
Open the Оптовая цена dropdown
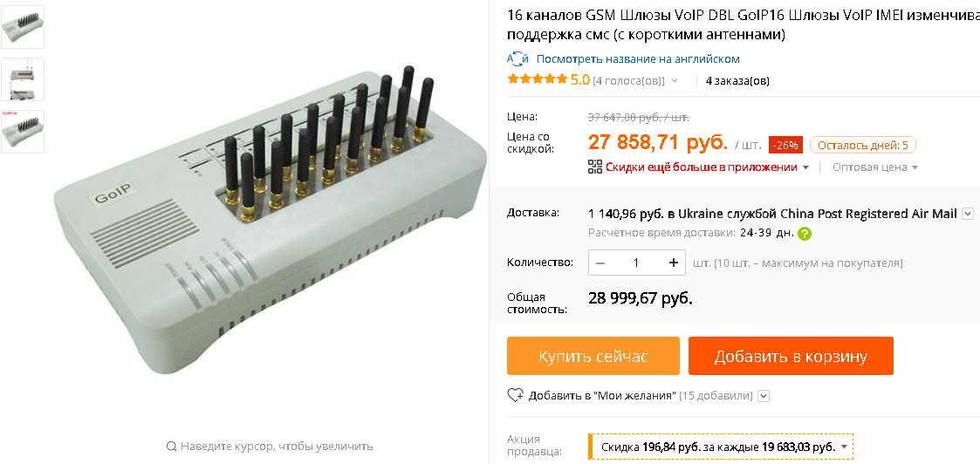[x=875, y=167]
